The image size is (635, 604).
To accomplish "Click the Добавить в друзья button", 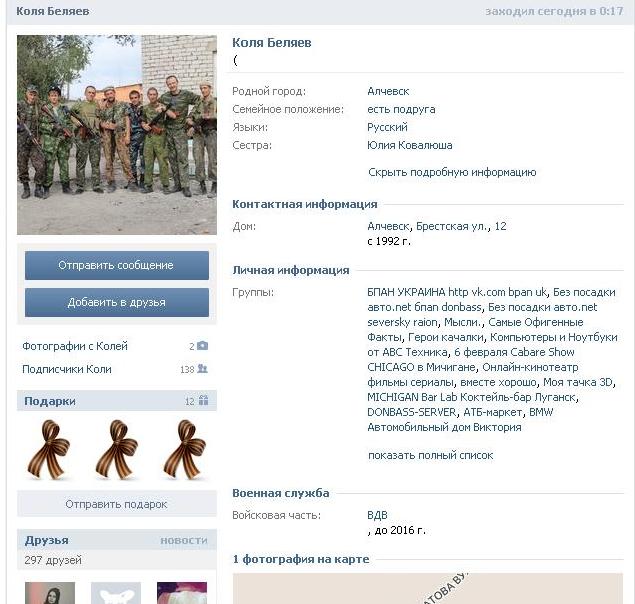I will pyautogui.click(x=117, y=302).
